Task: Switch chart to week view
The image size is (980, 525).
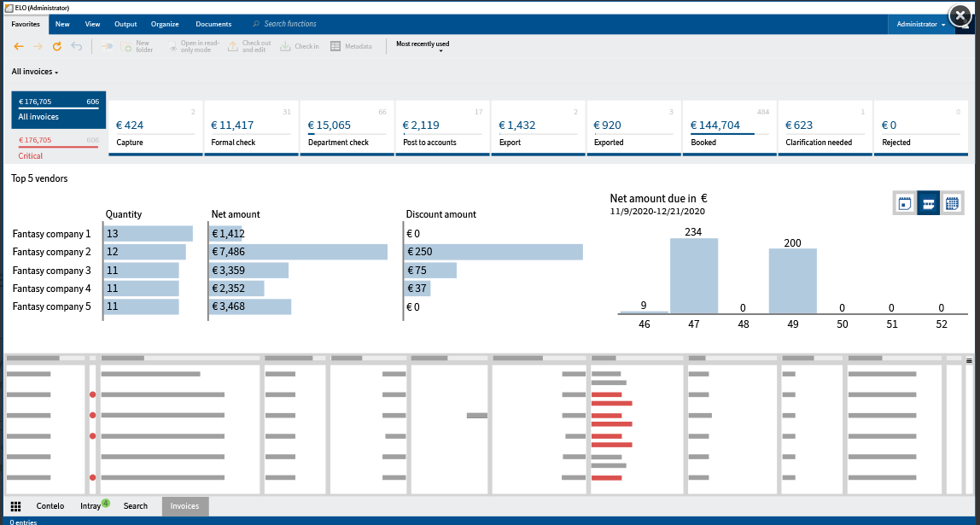Action: pos(929,203)
